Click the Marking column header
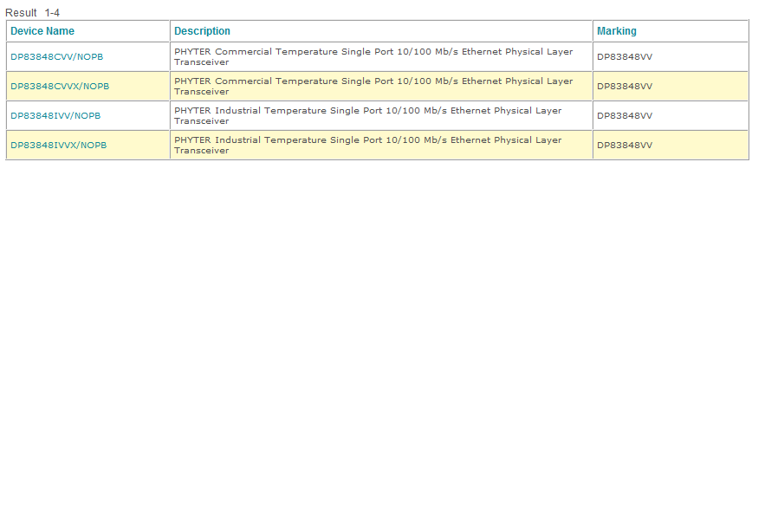765x532 pixels. (x=617, y=30)
